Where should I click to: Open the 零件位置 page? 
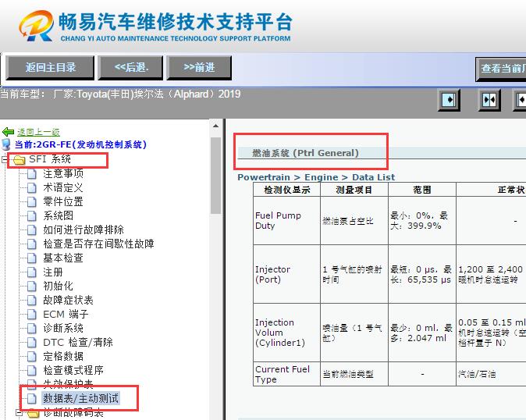(x=63, y=201)
